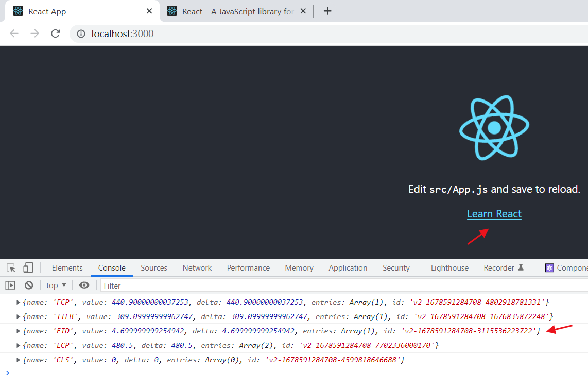Click the Recorder experimental flask icon

coord(521,267)
